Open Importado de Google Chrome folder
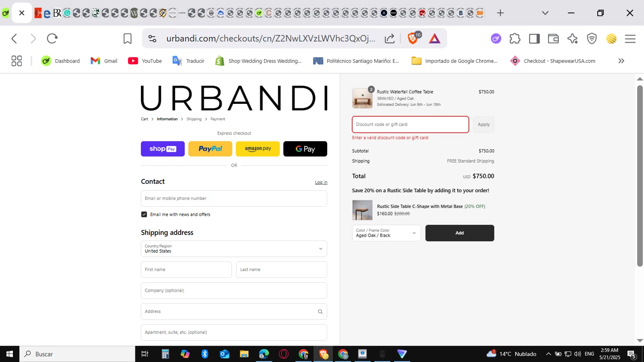644x362 pixels. [x=455, y=61]
